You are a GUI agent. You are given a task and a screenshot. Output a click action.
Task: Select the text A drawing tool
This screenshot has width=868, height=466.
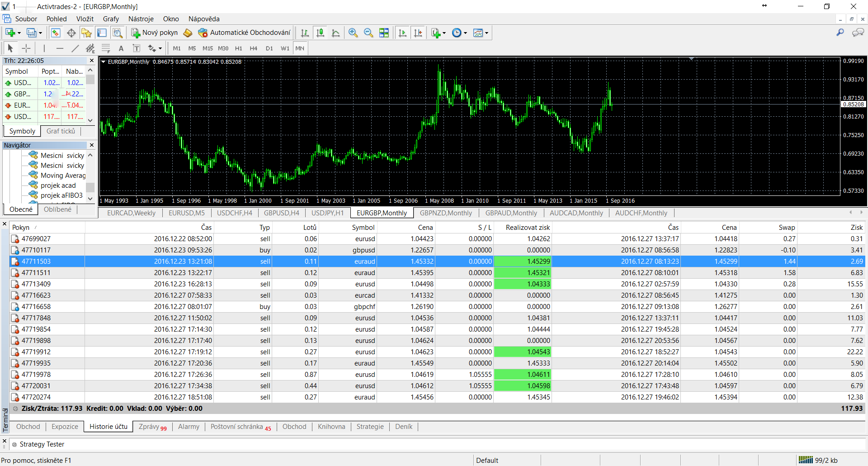click(x=121, y=48)
